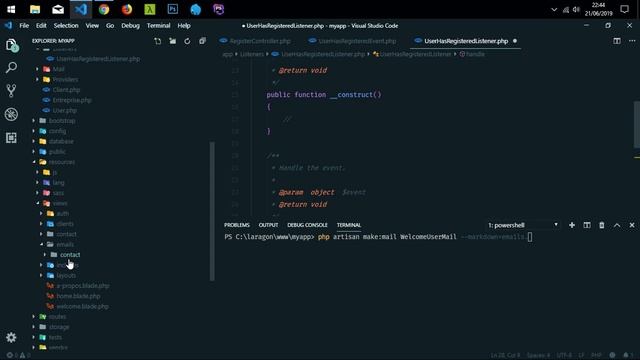
Task: Create a new terminal with plus icon
Action: coord(572,225)
